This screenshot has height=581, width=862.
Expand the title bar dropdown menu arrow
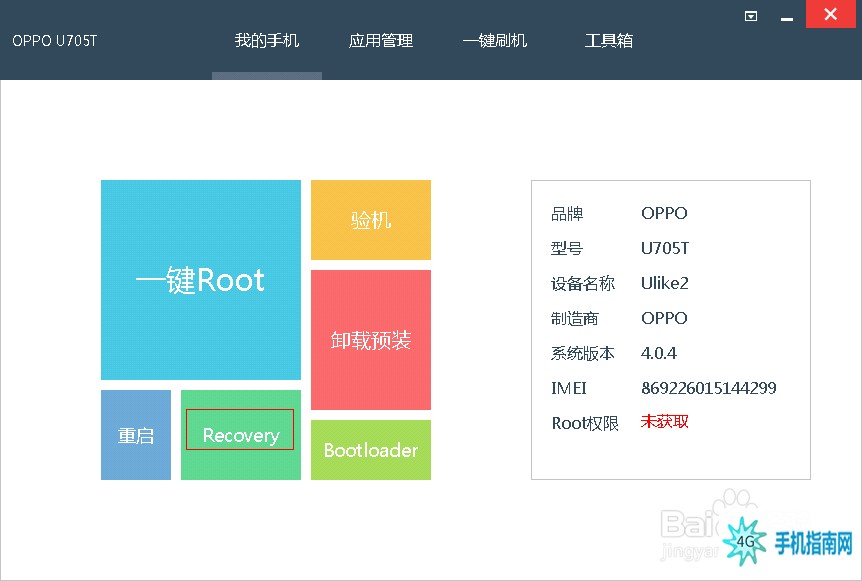coord(751,16)
